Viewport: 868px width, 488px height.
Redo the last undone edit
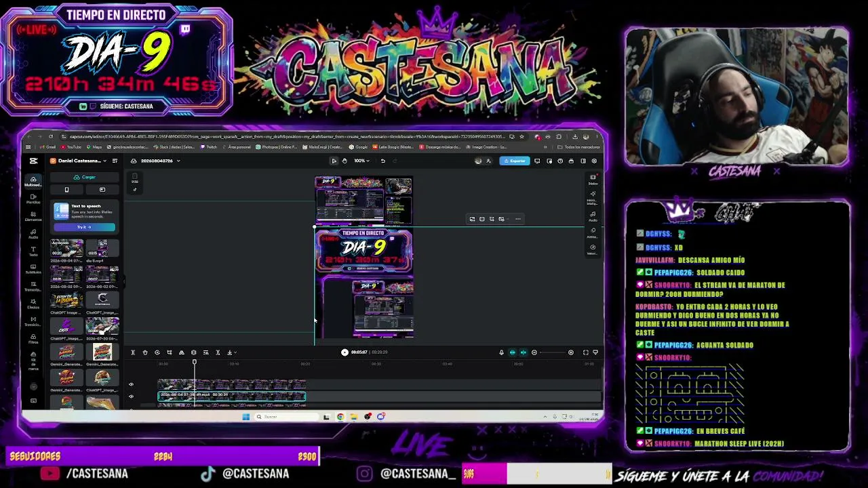[395, 161]
